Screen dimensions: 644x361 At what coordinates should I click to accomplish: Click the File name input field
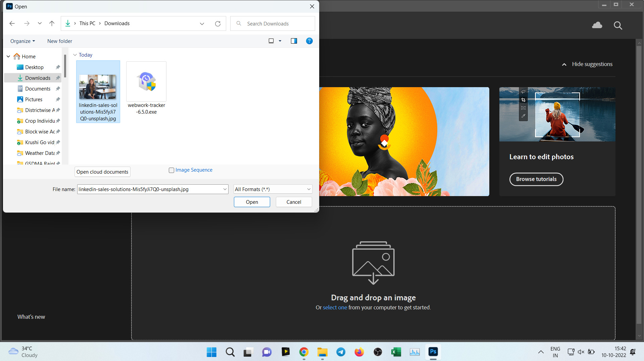(150, 189)
